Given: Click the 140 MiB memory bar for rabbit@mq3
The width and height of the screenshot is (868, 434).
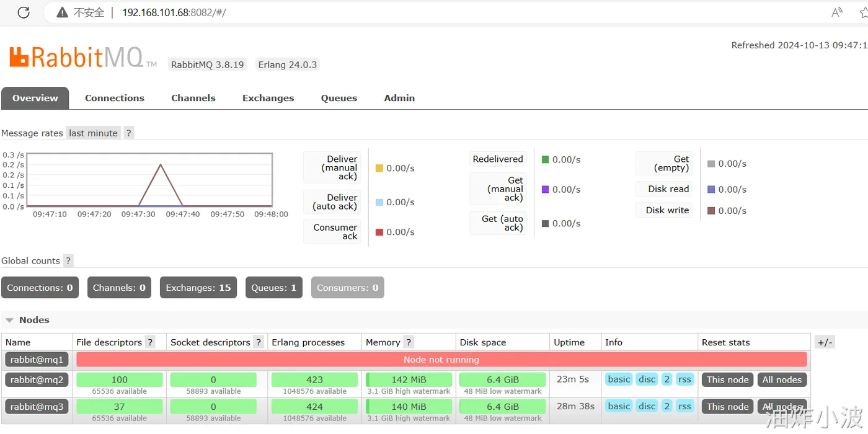Looking at the screenshot, I should click(x=409, y=407).
